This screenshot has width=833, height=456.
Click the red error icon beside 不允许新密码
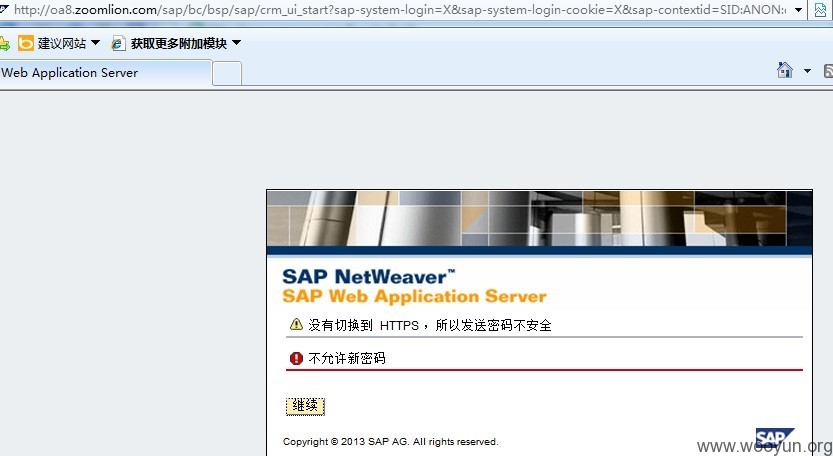coord(296,358)
